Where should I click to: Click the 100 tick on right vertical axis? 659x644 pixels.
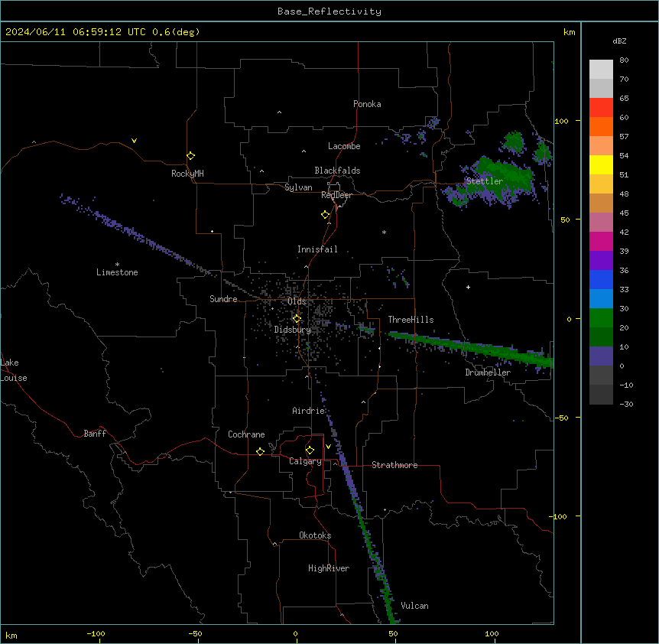(x=561, y=121)
